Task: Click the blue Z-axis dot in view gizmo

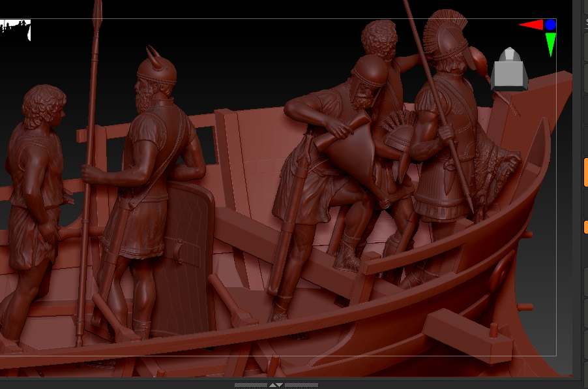Action: click(550, 25)
